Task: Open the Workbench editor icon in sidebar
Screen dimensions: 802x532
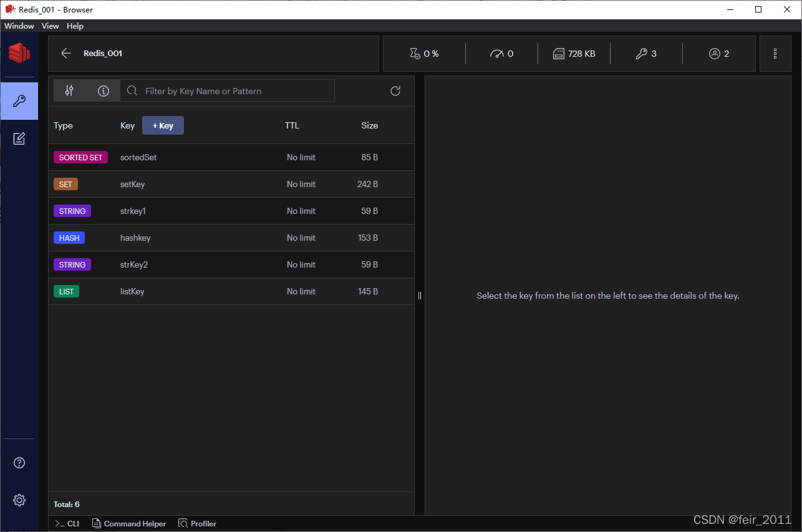Action: coord(19,138)
